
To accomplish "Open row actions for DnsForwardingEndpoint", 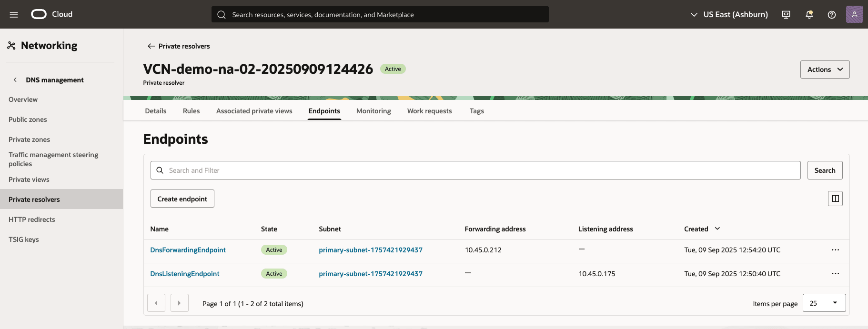I will [835, 250].
